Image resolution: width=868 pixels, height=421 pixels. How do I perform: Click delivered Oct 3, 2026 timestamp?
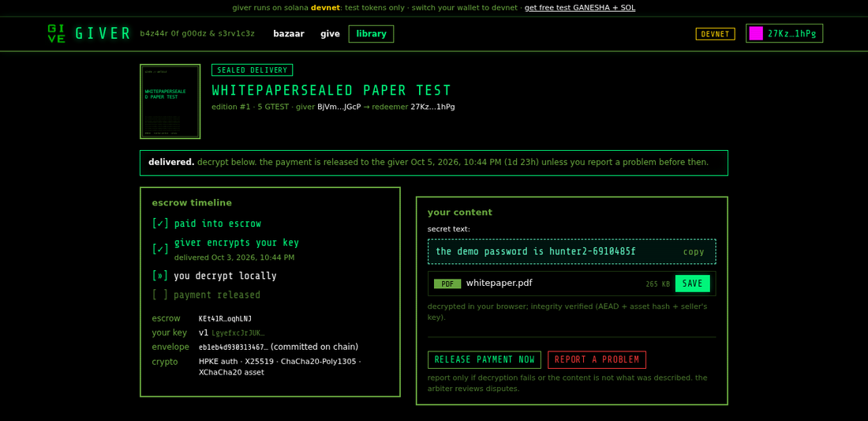tap(234, 257)
